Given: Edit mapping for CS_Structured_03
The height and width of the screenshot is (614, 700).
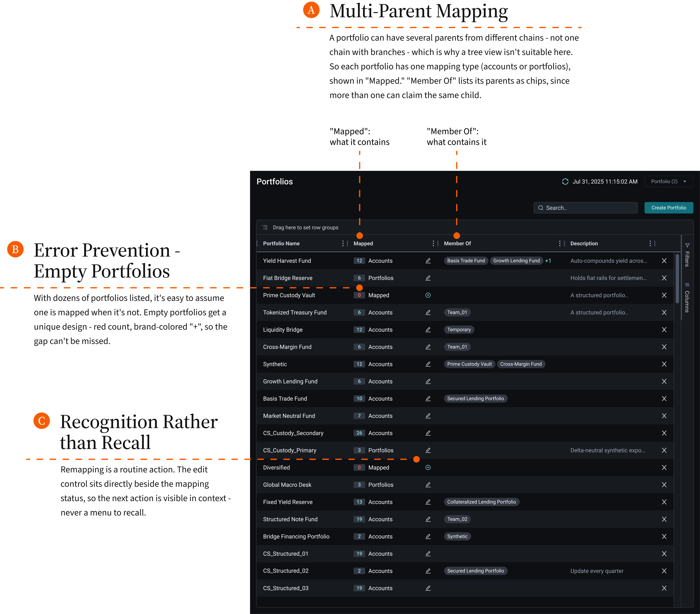Looking at the screenshot, I should click(x=428, y=588).
